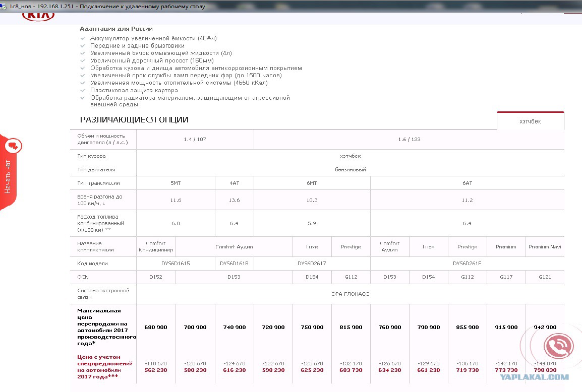Click model code DYS6D261F
Viewport: 582px width, 392px height.
[x=468, y=264]
